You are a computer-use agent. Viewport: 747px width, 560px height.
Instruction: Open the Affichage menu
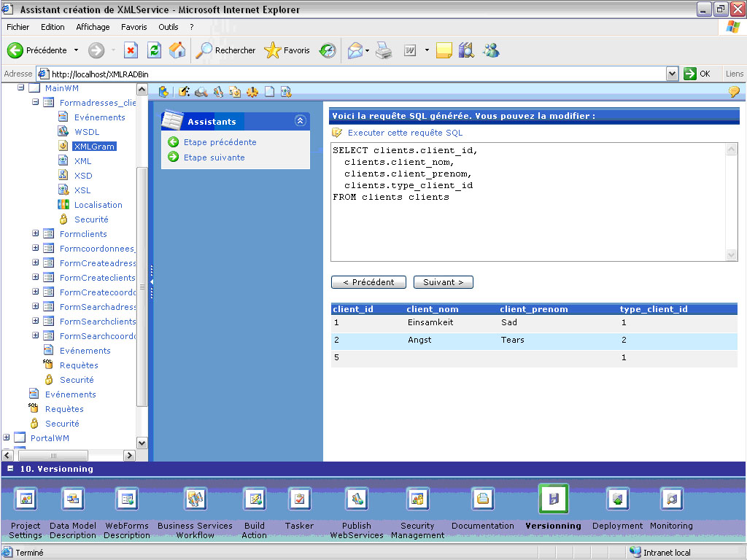[x=93, y=27]
